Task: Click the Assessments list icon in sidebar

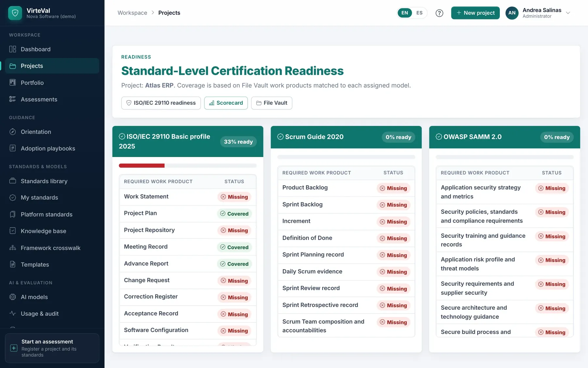Action: point(13,99)
